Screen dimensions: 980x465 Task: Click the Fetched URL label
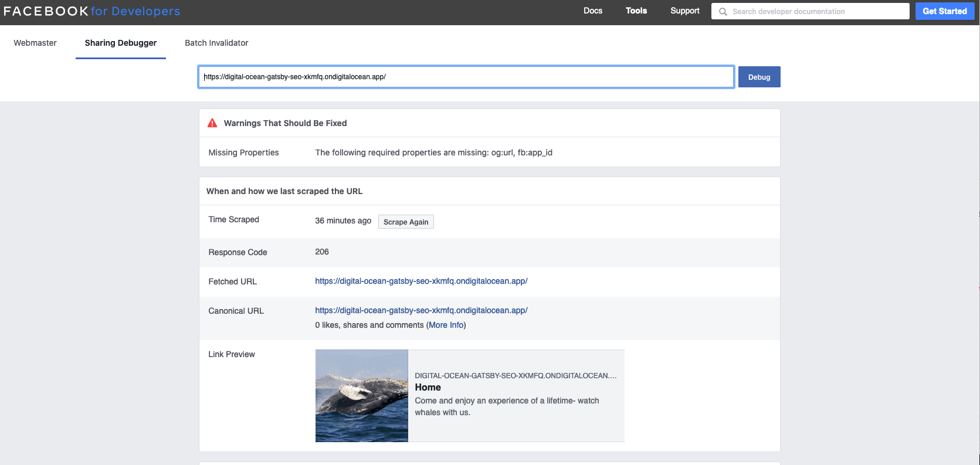click(232, 281)
